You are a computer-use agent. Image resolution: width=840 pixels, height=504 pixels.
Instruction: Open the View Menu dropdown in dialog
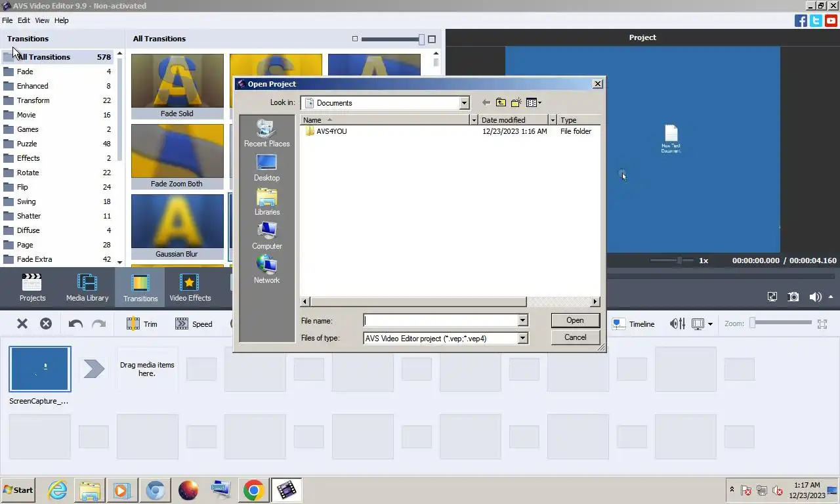click(534, 102)
